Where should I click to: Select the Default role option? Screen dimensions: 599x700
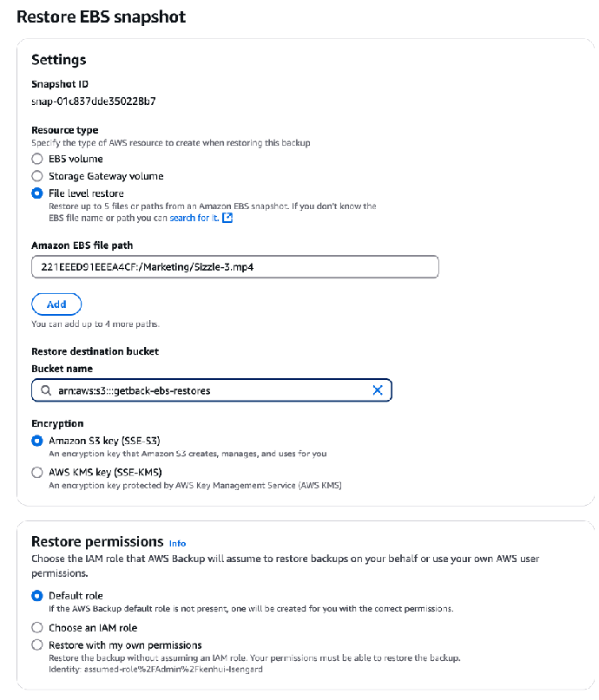coord(37,596)
